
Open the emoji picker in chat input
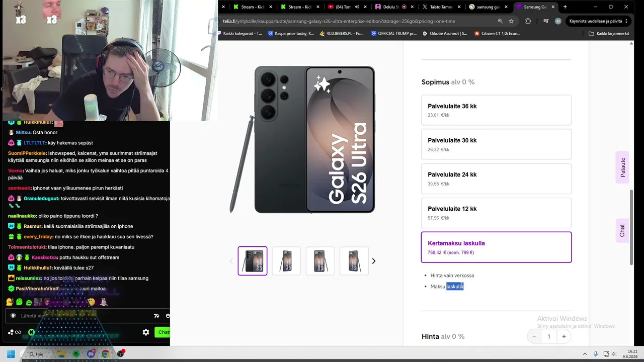[168, 316]
